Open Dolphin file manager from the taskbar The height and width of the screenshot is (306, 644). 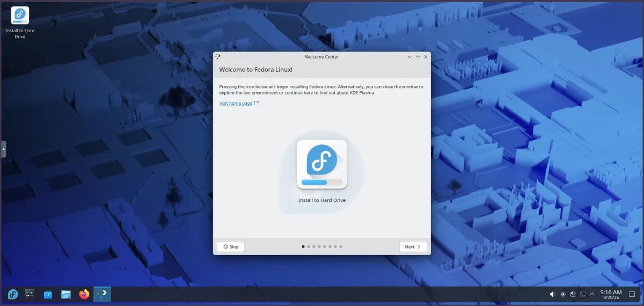click(x=66, y=294)
